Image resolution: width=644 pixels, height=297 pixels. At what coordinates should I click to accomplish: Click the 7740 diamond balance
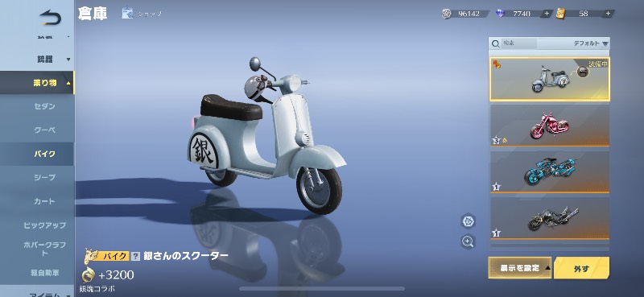tap(522, 14)
